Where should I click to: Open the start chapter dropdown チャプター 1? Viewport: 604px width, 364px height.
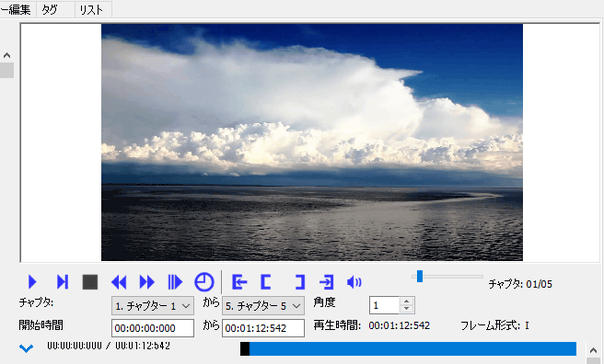click(153, 306)
